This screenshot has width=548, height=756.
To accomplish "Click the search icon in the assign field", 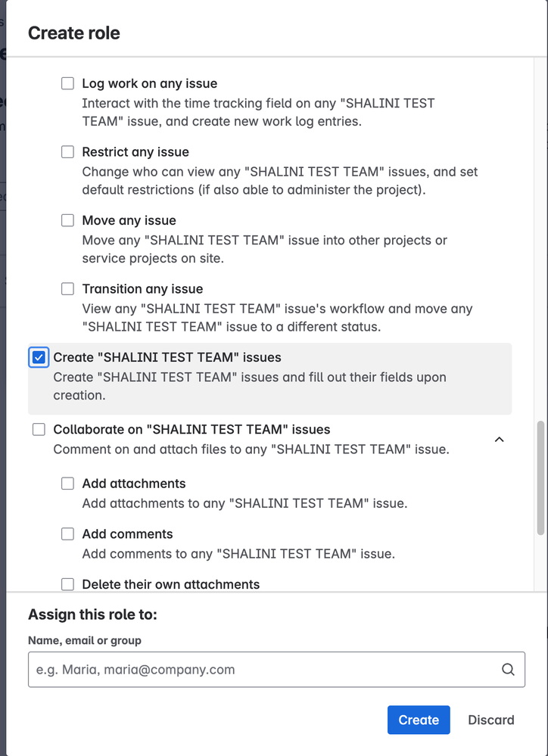I will pyautogui.click(x=508, y=669).
